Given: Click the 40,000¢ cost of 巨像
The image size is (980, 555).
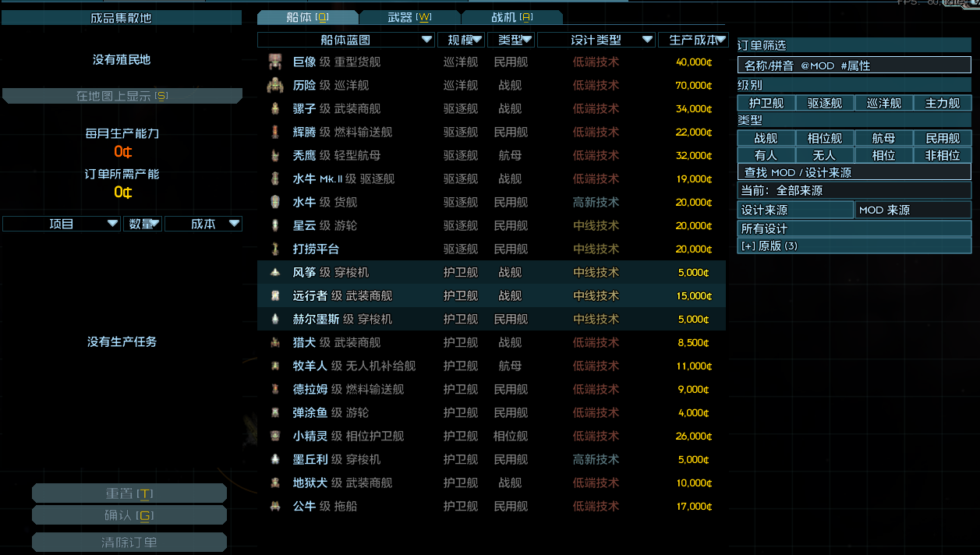Looking at the screenshot, I should [693, 62].
